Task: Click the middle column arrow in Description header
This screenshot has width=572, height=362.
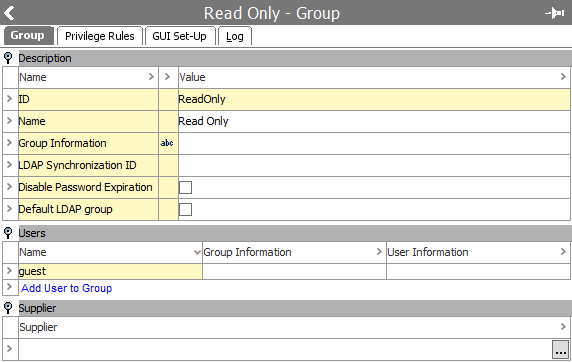Action: [167, 77]
